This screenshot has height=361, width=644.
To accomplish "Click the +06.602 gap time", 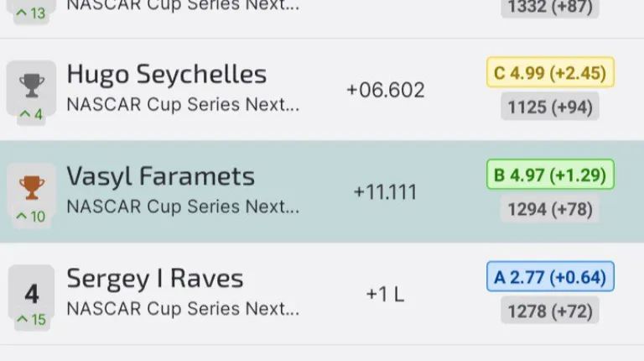I will coord(386,90).
